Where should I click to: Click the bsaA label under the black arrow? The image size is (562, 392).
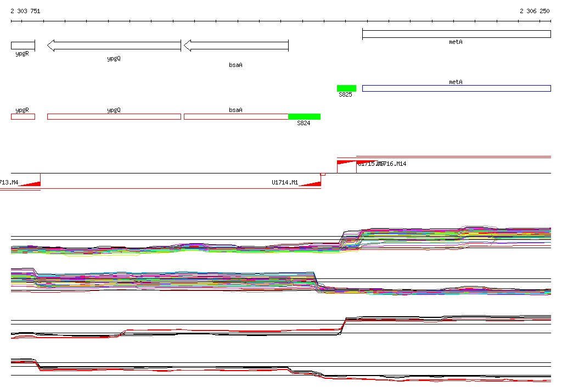pyautogui.click(x=235, y=65)
